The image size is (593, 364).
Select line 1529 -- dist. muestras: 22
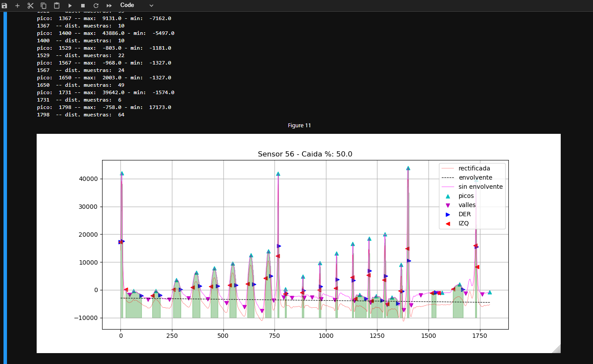81,55
